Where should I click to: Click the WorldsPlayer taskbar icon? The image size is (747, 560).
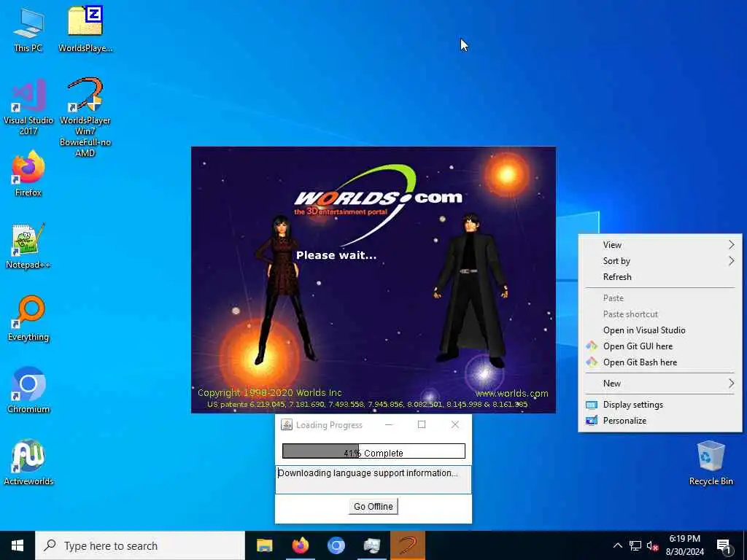click(x=408, y=545)
